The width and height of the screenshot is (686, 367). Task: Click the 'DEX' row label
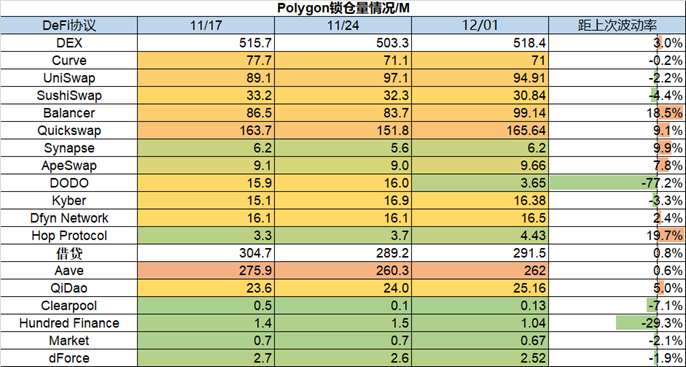(x=69, y=43)
